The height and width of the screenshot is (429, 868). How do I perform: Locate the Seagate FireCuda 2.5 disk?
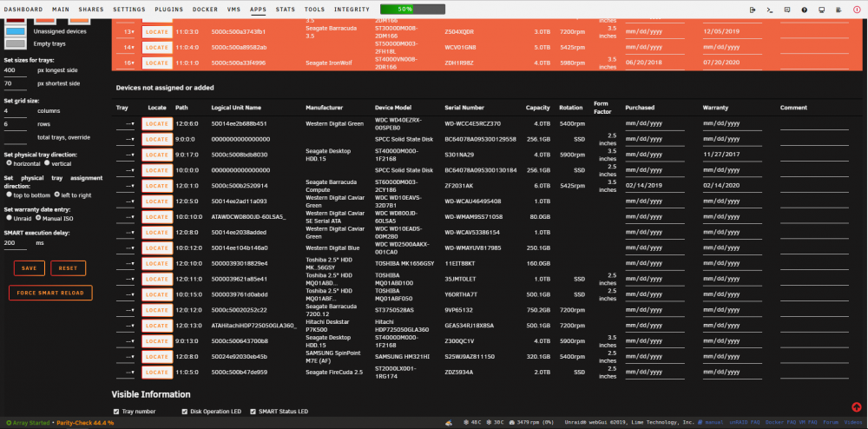[157, 372]
